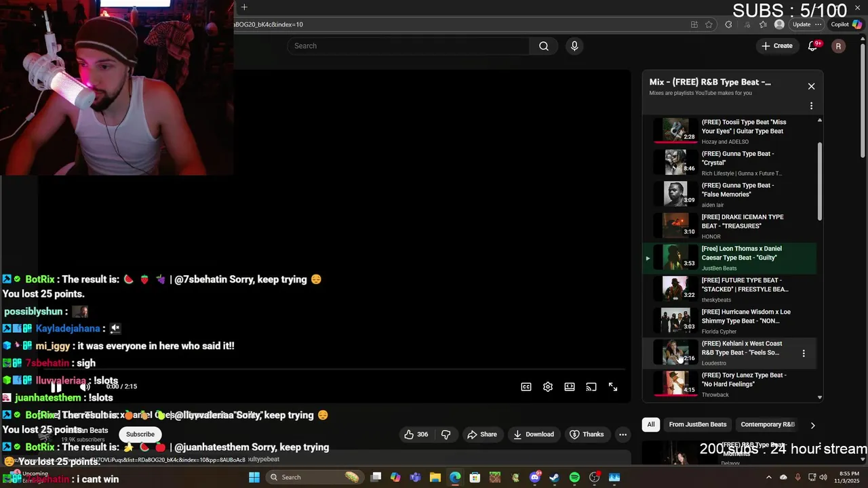This screenshot has width=868, height=488.
Task: Click the Windows taskbar Search box
Action: pyautogui.click(x=314, y=477)
